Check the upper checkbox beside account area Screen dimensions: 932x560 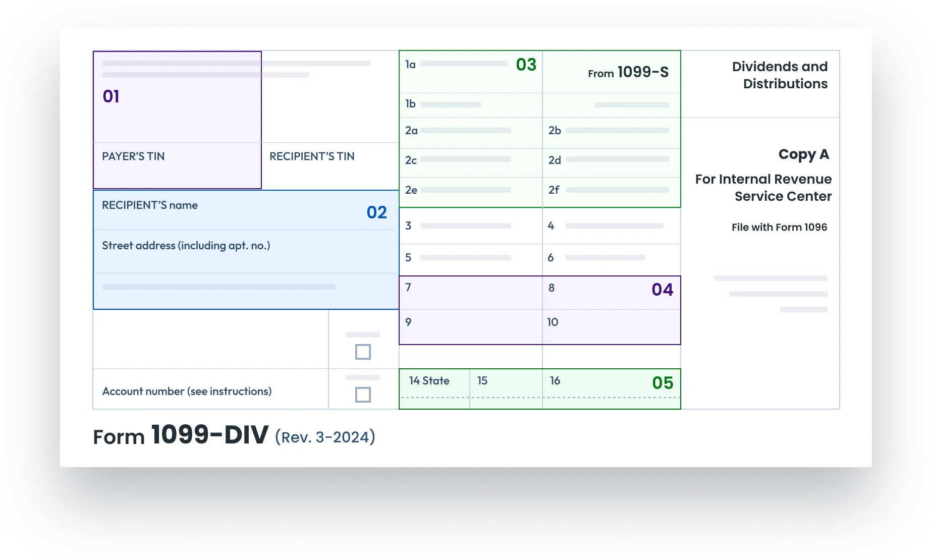click(x=363, y=352)
